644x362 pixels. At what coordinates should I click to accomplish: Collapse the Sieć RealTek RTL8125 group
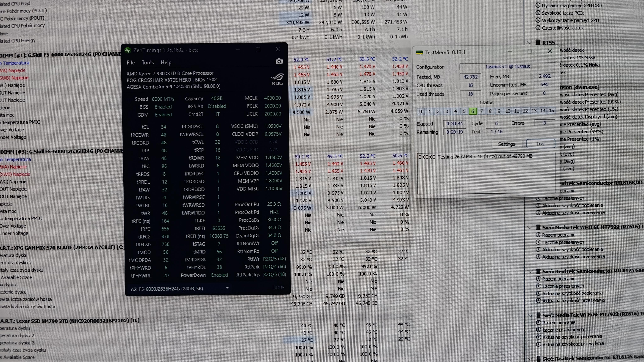530,271
